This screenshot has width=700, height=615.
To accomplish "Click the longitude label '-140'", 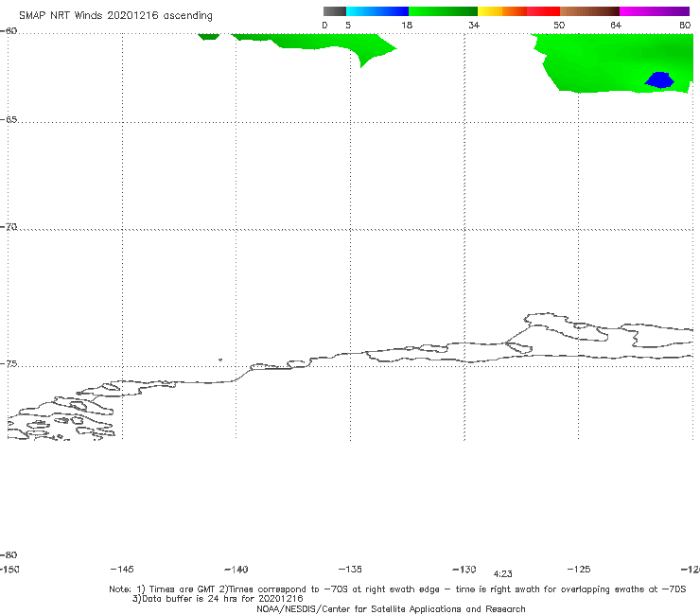I will coord(236,570).
